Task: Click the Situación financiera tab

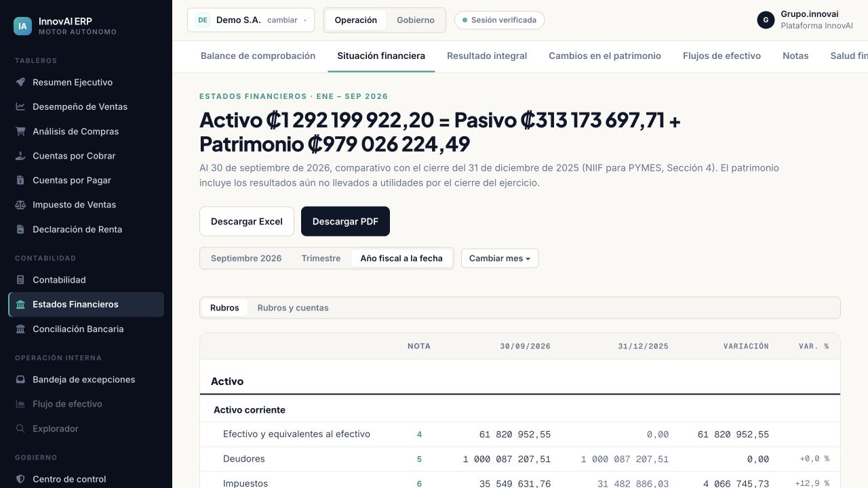Action: pos(381,56)
